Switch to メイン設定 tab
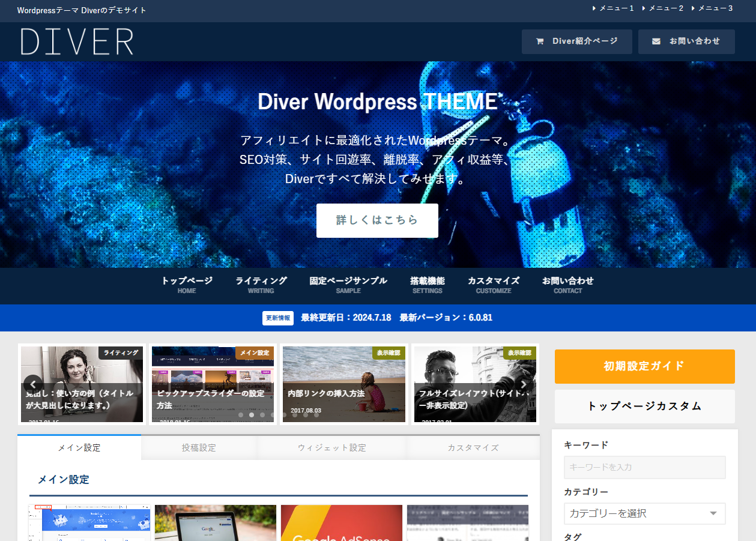 [x=79, y=447]
